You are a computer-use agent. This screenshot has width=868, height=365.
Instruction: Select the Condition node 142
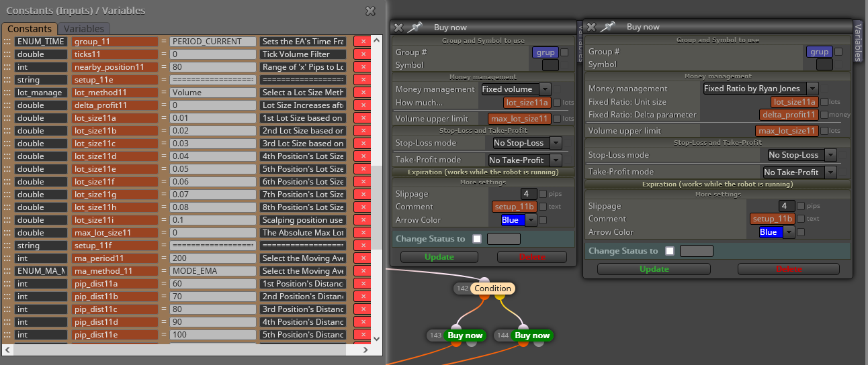pos(492,289)
